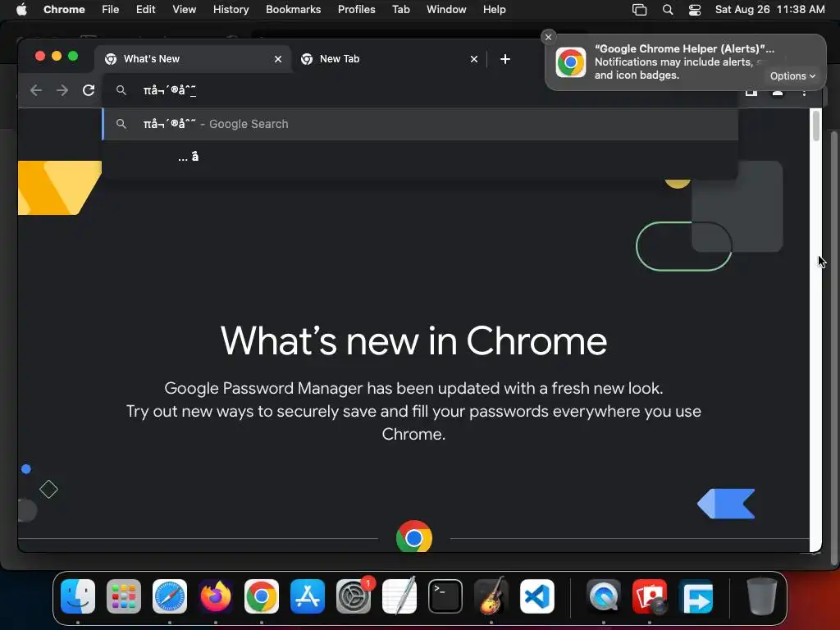
Task: Open Control Center in menu bar
Action: tap(695, 10)
